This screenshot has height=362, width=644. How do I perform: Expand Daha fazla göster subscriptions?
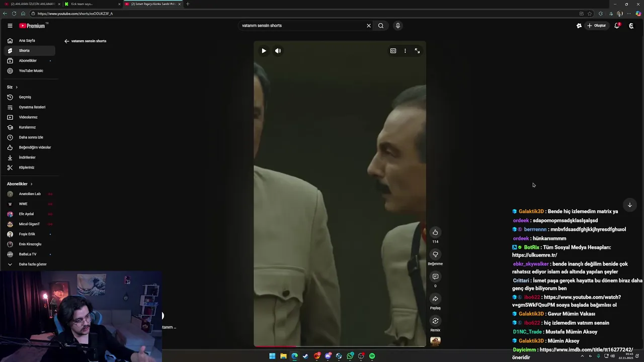(30, 264)
